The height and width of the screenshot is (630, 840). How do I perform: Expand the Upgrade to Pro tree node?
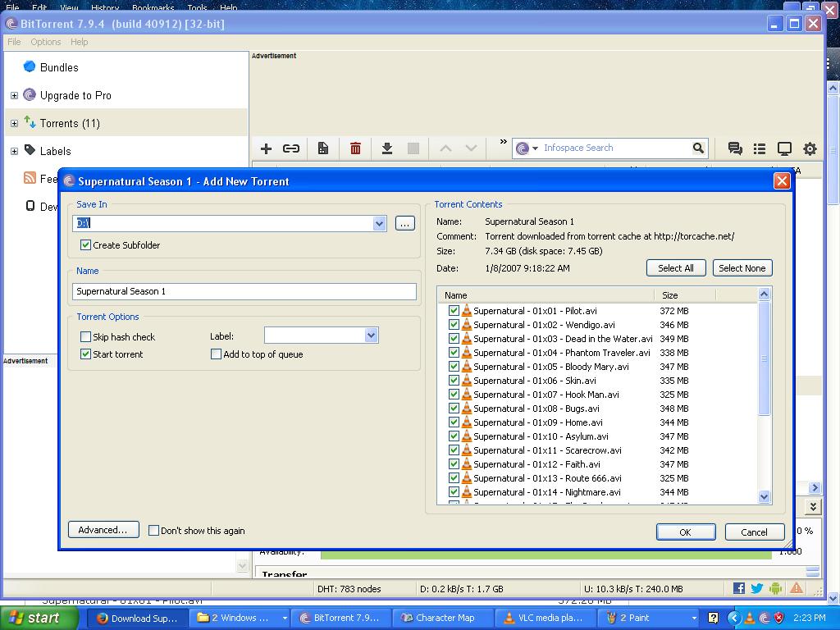(15, 95)
